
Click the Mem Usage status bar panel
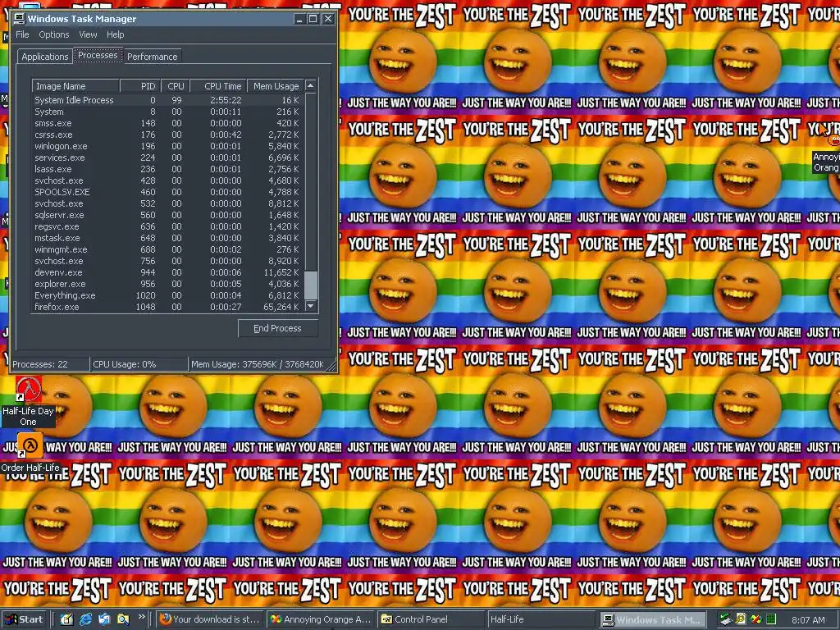click(258, 364)
